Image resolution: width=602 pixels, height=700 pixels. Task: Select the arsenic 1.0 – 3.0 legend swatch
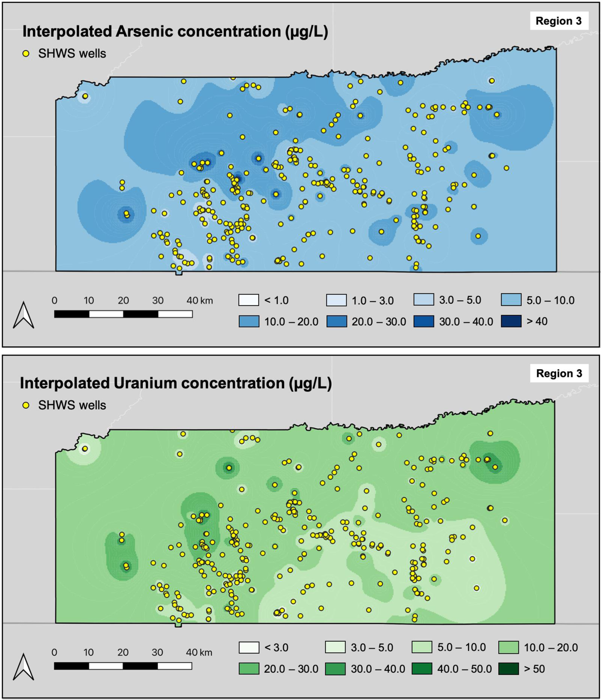336,300
